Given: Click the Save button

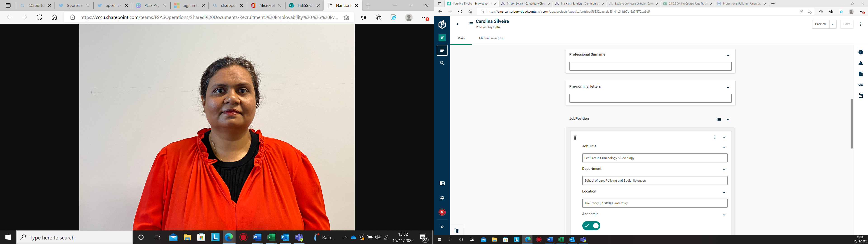Looking at the screenshot, I should coord(847,24).
